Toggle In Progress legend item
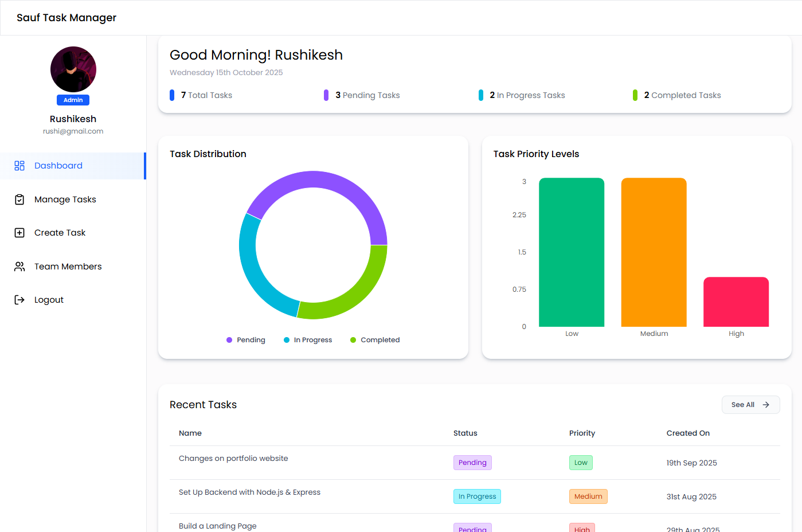This screenshot has height=532, width=802. (308, 340)
